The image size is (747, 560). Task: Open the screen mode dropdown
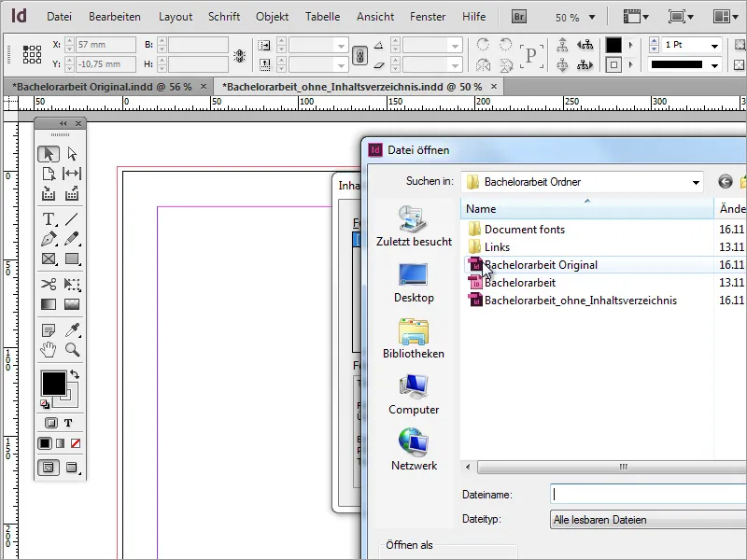click(681, 17)
